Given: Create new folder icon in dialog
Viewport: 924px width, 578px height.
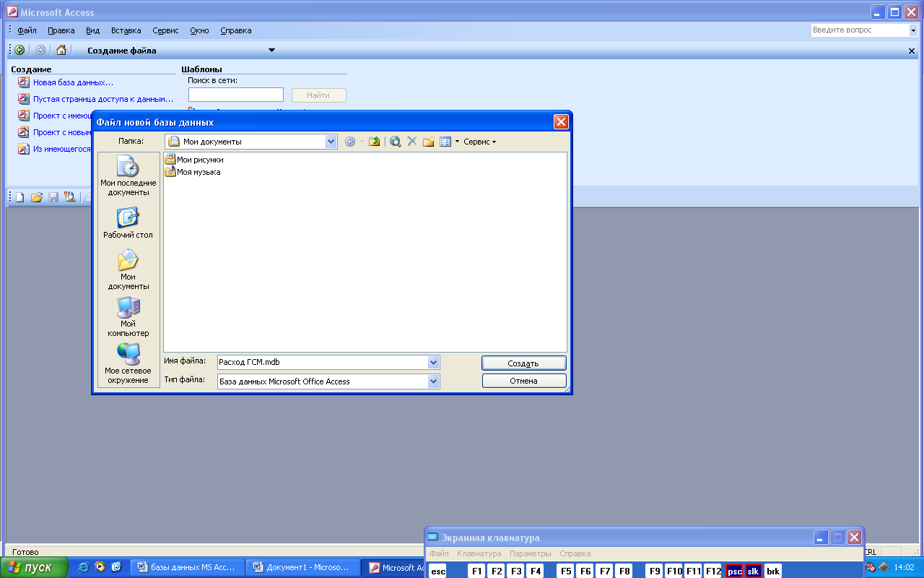Looking at the screenshot, I should pyautogui.click(x=429, y=142).
